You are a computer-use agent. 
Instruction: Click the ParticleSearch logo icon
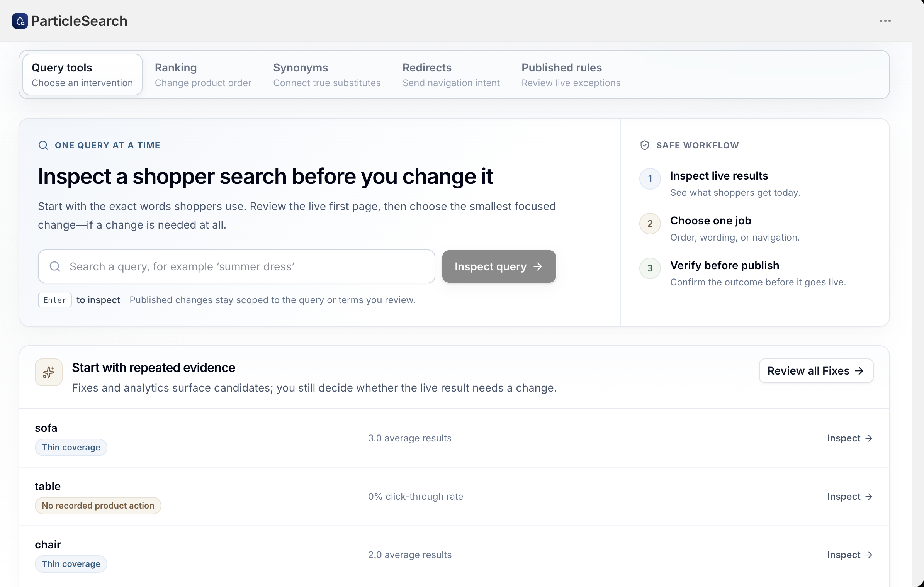pos(20,21)
